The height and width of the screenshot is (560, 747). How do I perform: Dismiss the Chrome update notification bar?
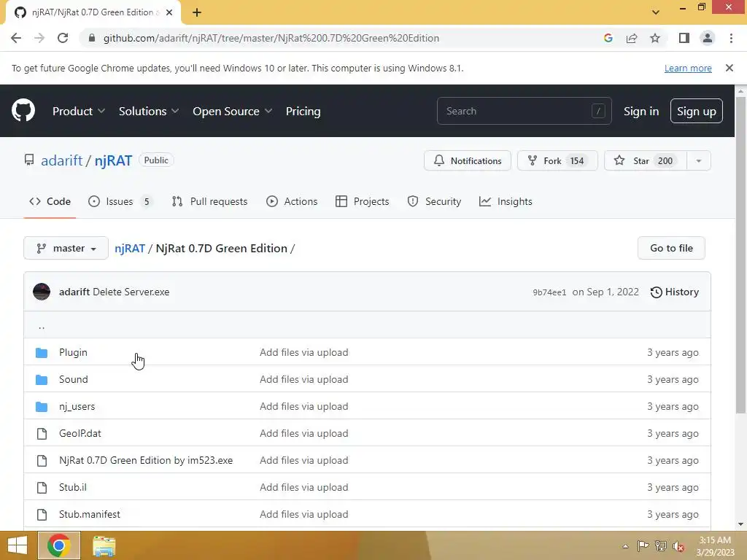point(729,68)
